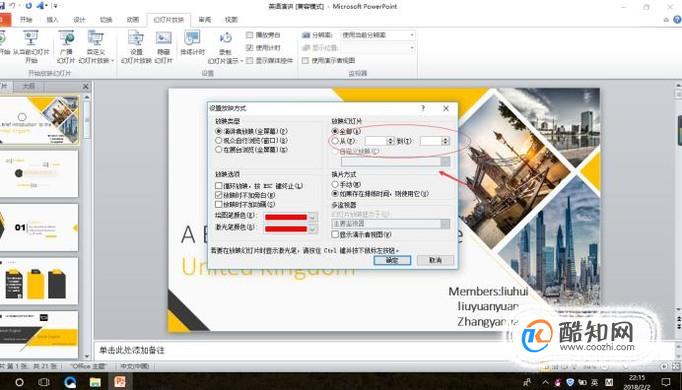Open the Cortana circle on taskbar

tap(19, 382)
